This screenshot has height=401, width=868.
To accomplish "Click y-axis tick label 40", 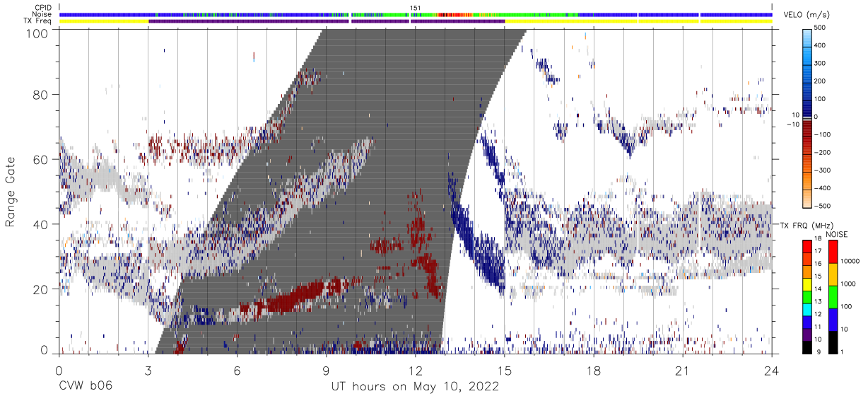I will click(x=40, y=224).
